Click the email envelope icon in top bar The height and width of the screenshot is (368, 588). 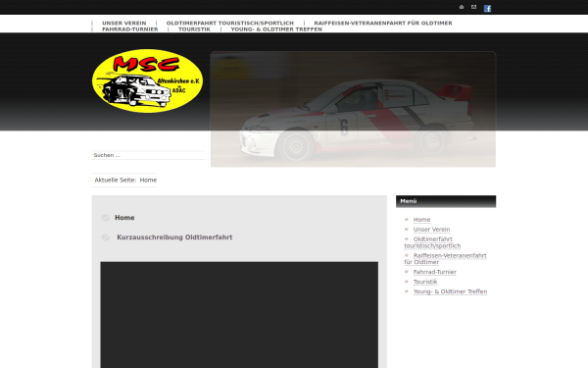tap(473, 7)
